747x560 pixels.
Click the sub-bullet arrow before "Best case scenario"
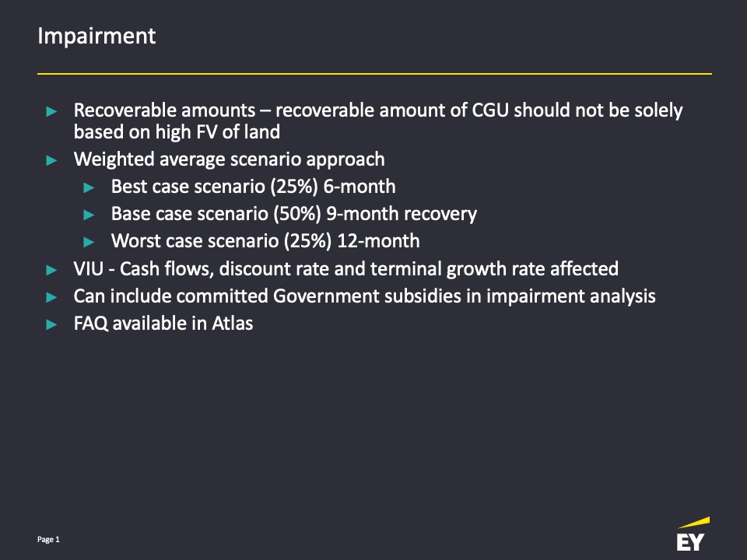[x=89, y=187]
